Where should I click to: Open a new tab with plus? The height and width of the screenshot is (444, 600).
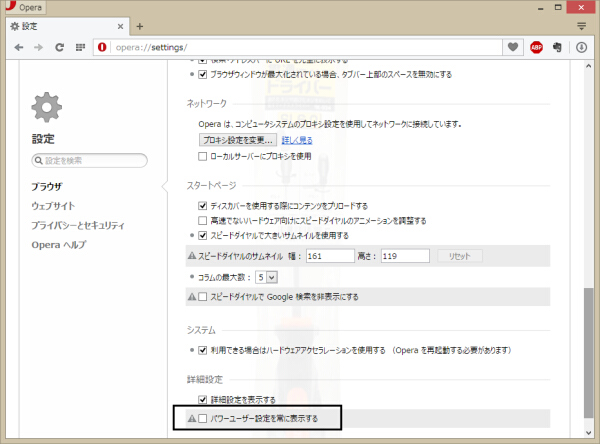(x=140, y=26)
